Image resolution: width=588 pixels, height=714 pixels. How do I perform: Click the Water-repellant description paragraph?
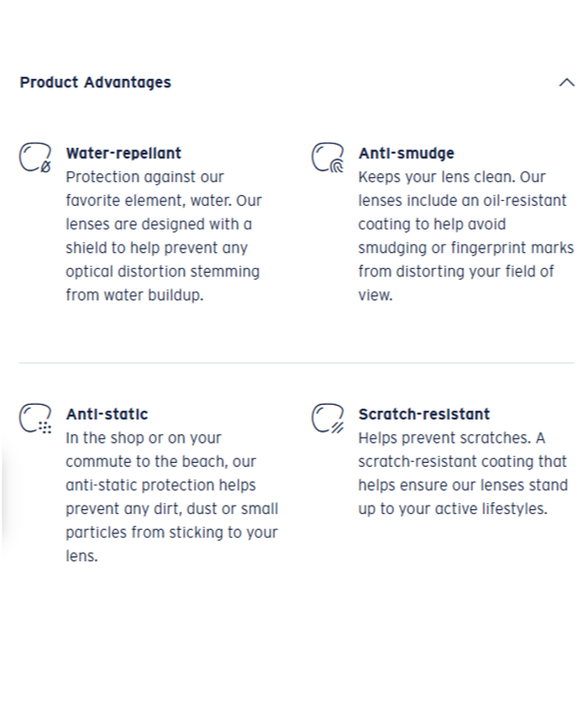pos(163,236)
